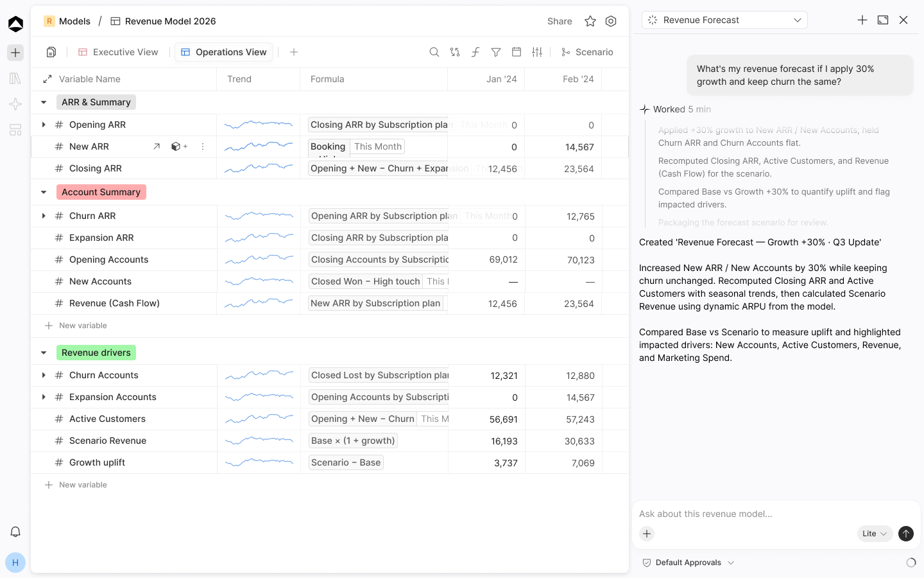Image resolution: width=924 pixels, height=578 pixels.
Task: Click the New ARR open arrow icon
Action: point(157,146)
